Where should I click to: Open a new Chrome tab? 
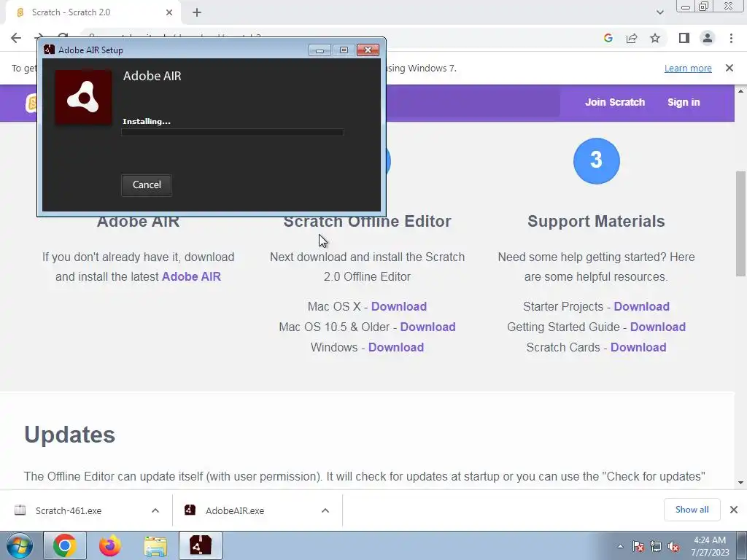(197, 12)
